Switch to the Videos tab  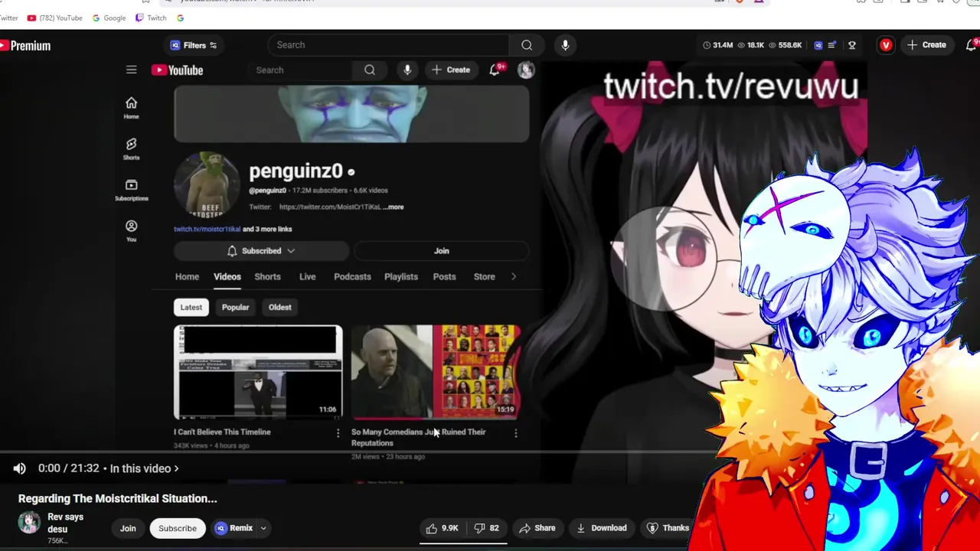[227, 276]
